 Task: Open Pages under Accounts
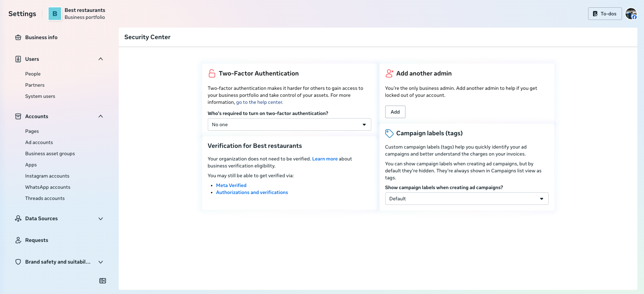tap(32, 131)
